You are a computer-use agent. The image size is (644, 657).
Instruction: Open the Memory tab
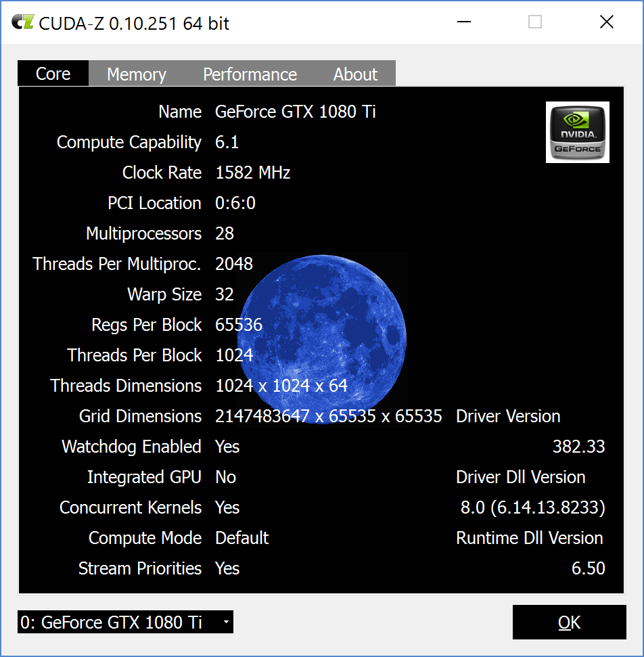[x=137, y=74]
